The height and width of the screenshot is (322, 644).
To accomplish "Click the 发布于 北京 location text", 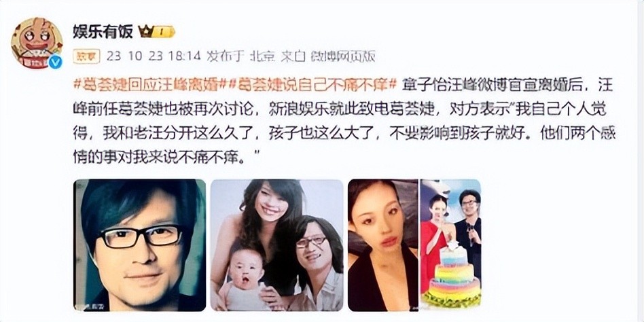I will [x=240, y=56].
